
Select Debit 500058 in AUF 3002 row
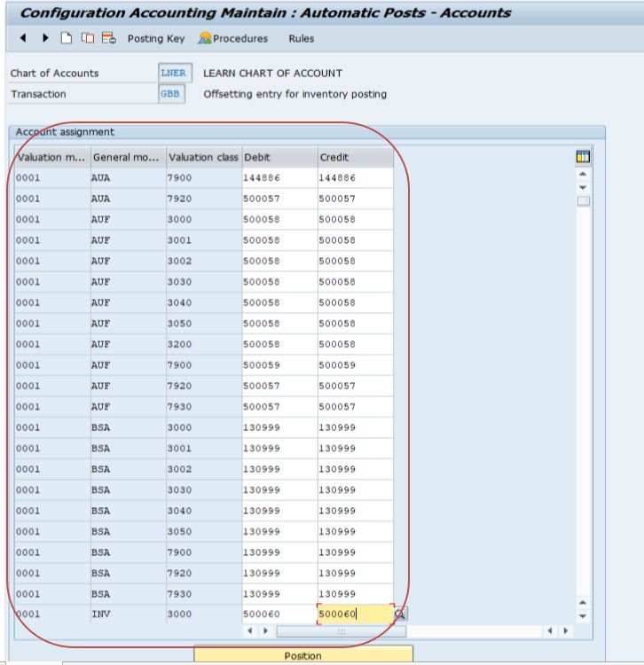[x=280, y=261]
